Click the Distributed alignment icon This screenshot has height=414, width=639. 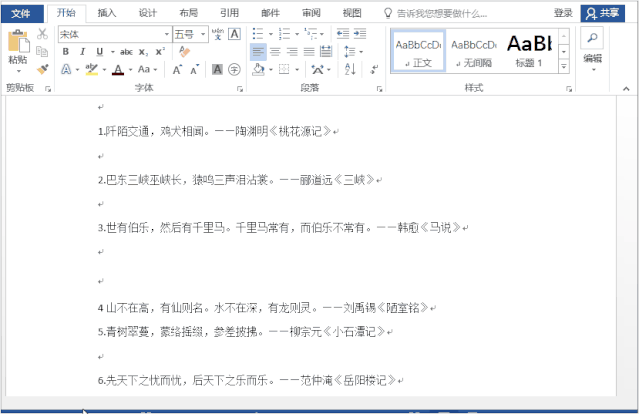(x=326, y=52)
